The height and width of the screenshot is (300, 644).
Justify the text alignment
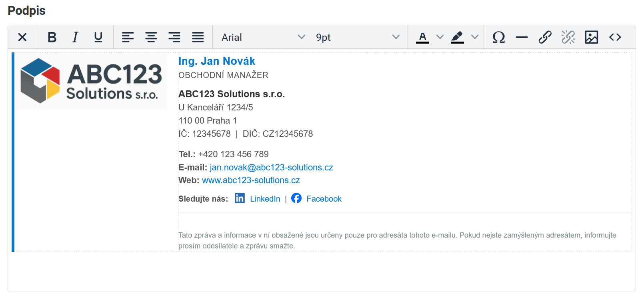click(198, 37)
